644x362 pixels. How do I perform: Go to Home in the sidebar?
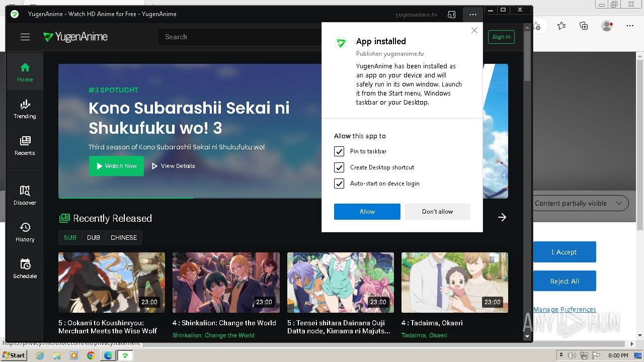(25, 72)
